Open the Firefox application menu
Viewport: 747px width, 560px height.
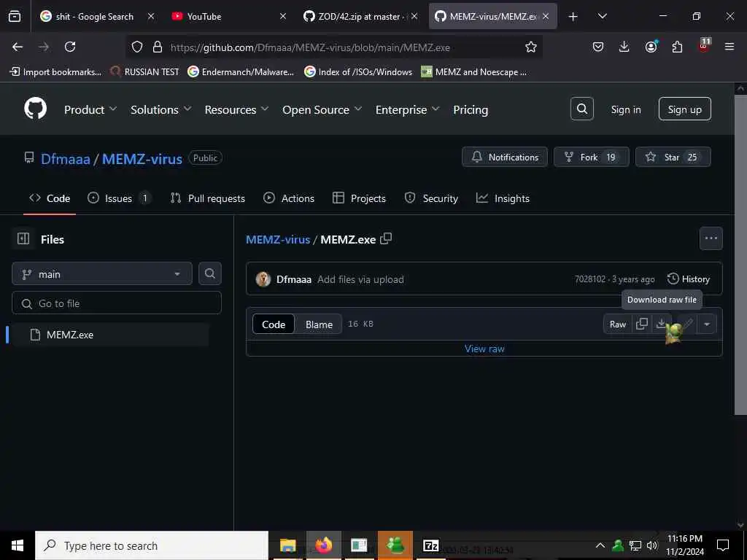(729, 47)
